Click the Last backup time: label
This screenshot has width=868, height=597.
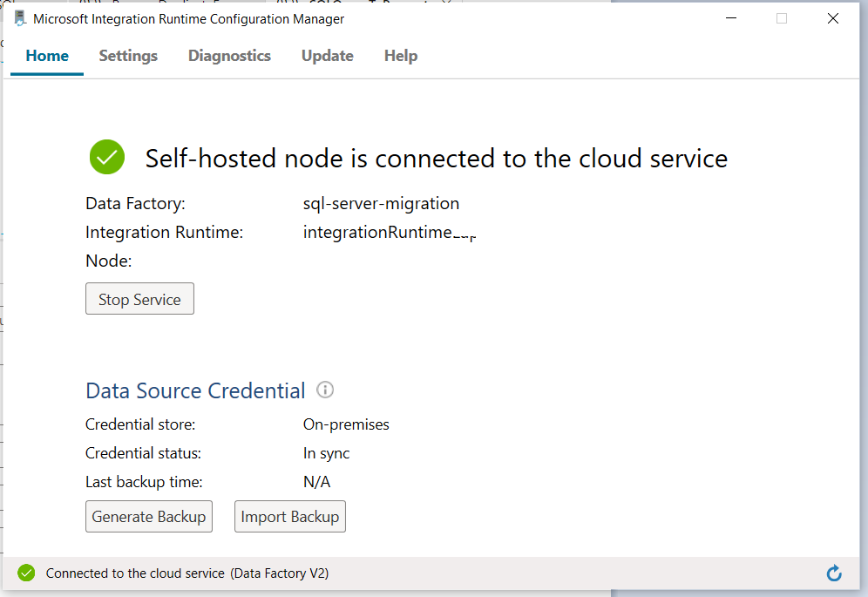pos(144,482)
